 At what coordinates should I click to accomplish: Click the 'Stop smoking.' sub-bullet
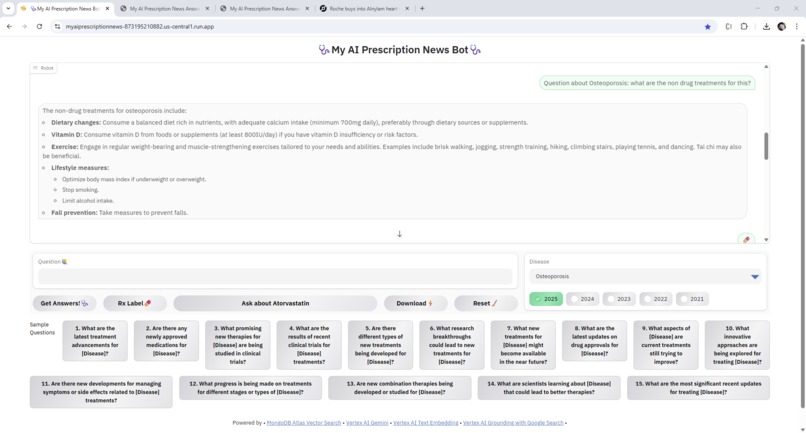(x=80, y=190)
